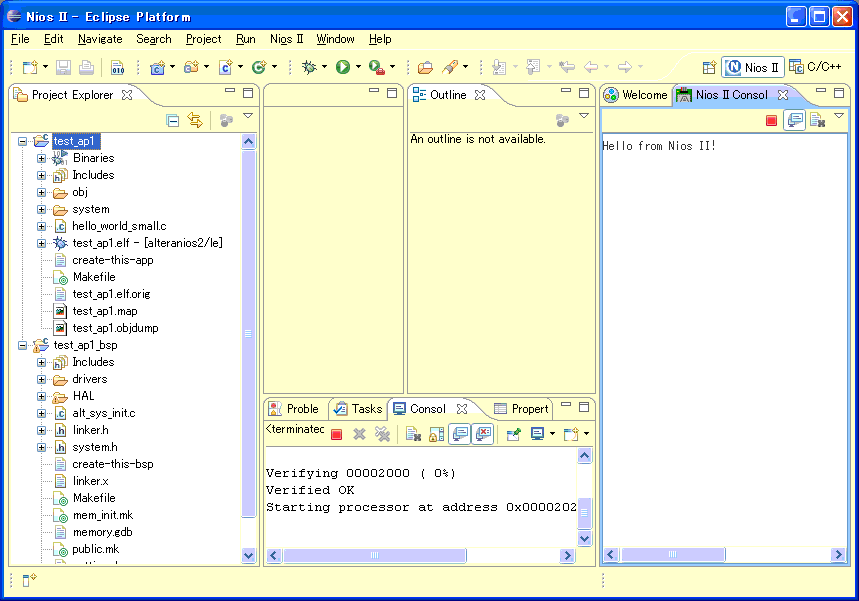The image size is (859, 601).
Task: Click bottom Console vertical scrollbar up arrow
Action: tap(585, 456)
